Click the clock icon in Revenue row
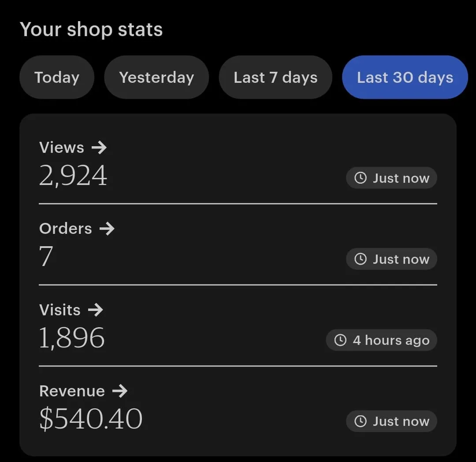This screenshot has height=462, width=476. tap(361, 421)
